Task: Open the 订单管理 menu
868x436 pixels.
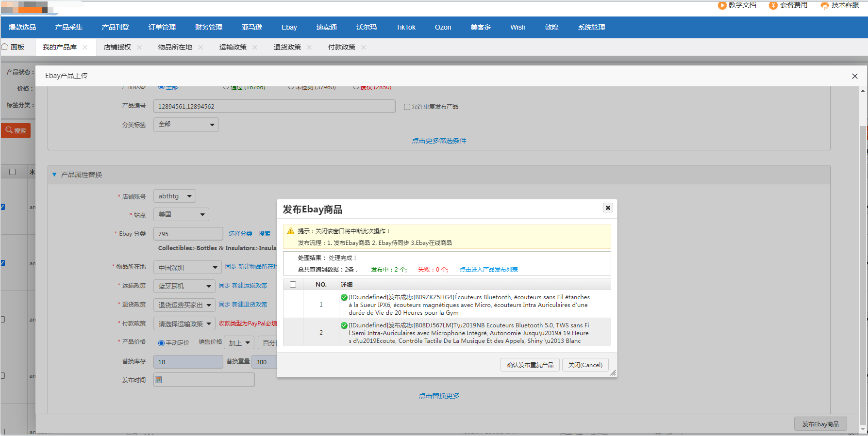Action: (x=162, y=27)
